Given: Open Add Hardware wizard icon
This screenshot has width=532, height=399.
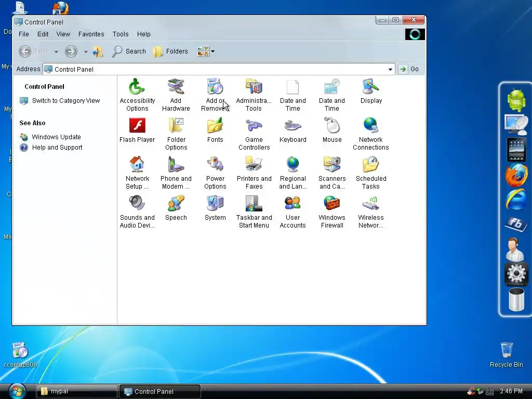Looking at the screenshot, I should pyautogui.click(x=176, y=87).
